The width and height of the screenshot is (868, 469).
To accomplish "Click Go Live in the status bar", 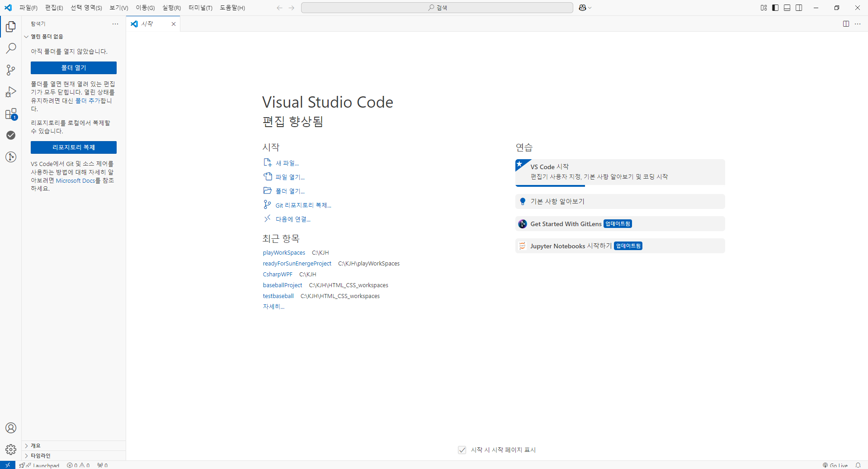I will pos(835,465).
